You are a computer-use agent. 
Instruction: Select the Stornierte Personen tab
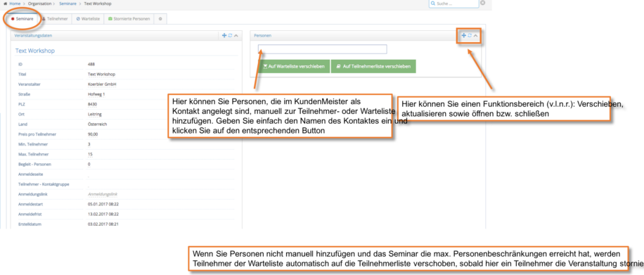point(129,19)
